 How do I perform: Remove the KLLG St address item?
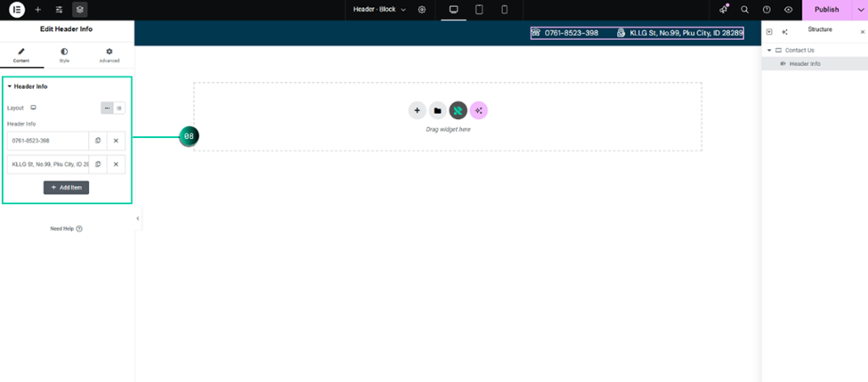116,165
